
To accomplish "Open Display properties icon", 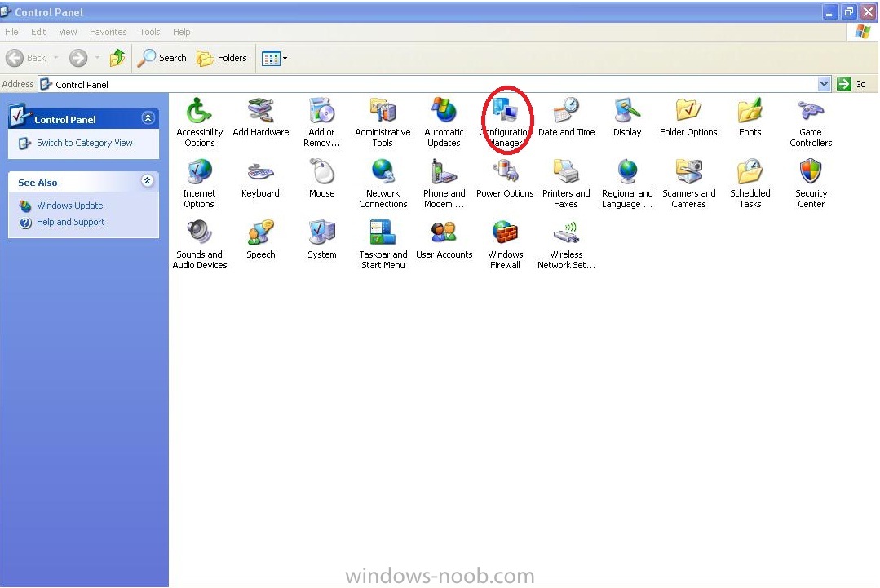I will pos(627,117).
